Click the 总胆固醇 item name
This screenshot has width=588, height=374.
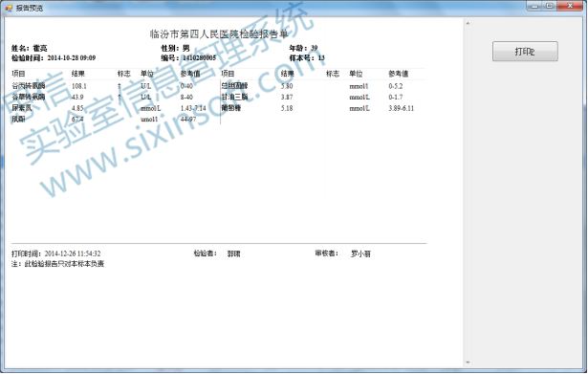tap(234, 86)
